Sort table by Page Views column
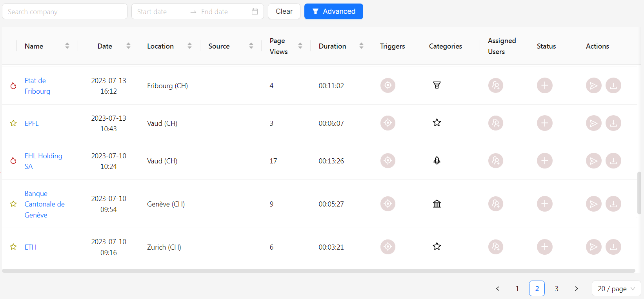The width and height of the screenshot is (644, 299). tap(300, 46)
